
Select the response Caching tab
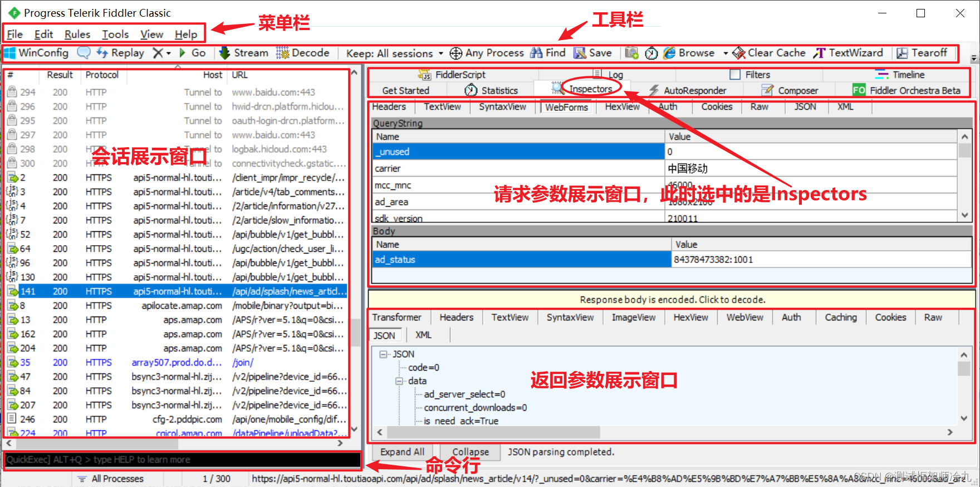tap(841, 317)
